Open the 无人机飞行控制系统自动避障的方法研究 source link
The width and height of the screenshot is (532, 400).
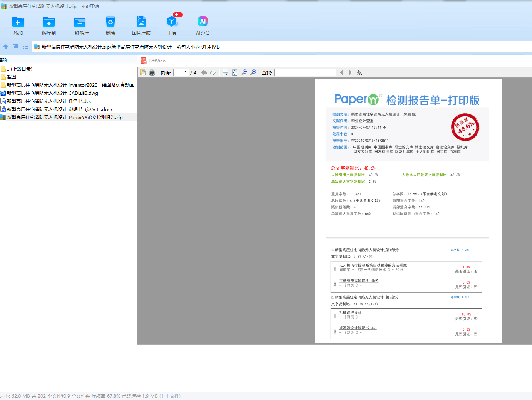[373, 265]
